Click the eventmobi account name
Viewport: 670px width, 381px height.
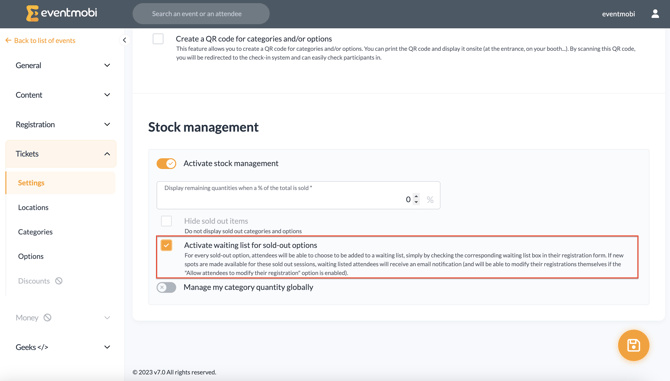coord(618,14)
